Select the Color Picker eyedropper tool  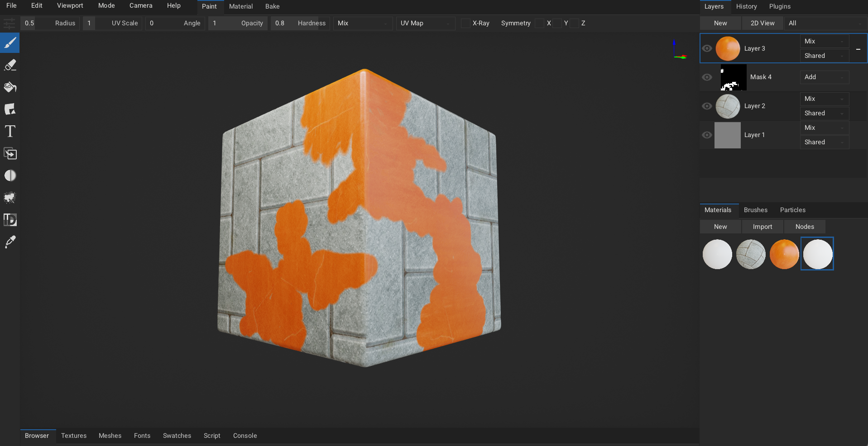[x=10, y=242]
